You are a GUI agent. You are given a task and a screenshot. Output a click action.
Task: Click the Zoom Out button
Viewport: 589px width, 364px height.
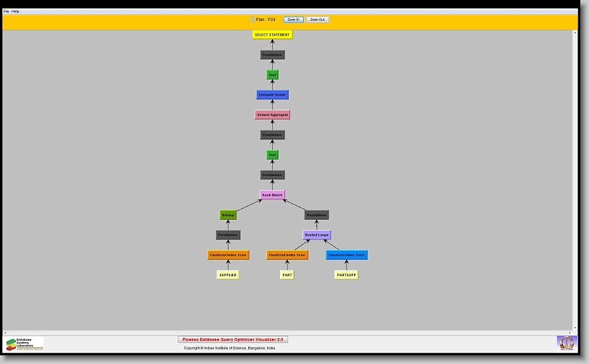tap(318, 20)
